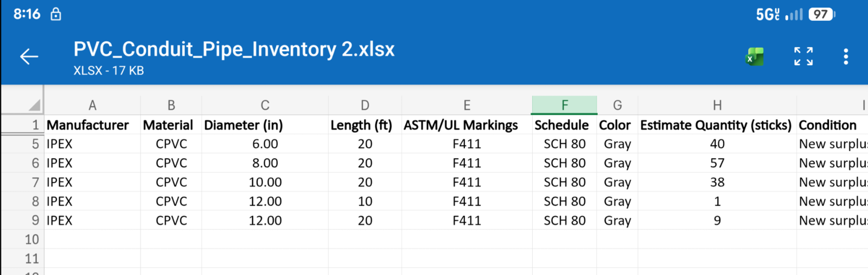Image resolution: width=868 pixels, height=275 pixels.
Task: Tap the select-all corner triangle
Action: point(34,105)
